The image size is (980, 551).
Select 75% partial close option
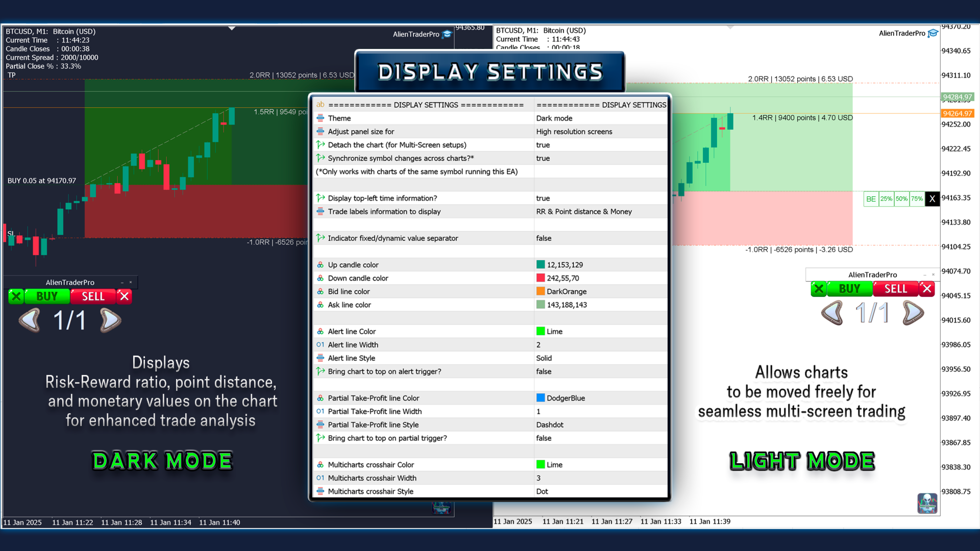(917, 199)
